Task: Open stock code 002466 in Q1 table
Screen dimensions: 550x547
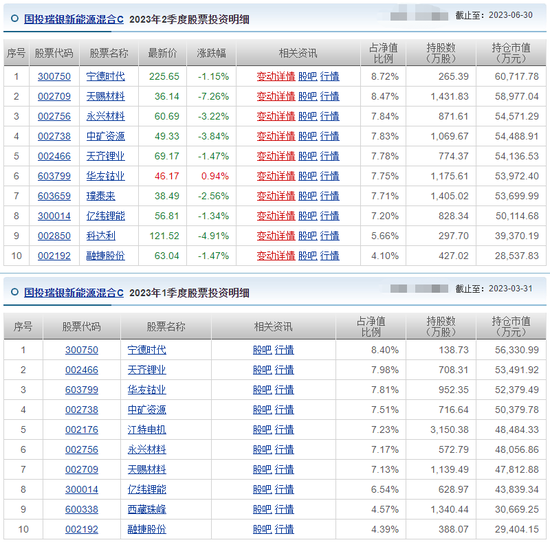Action: (x=82, y=370)
